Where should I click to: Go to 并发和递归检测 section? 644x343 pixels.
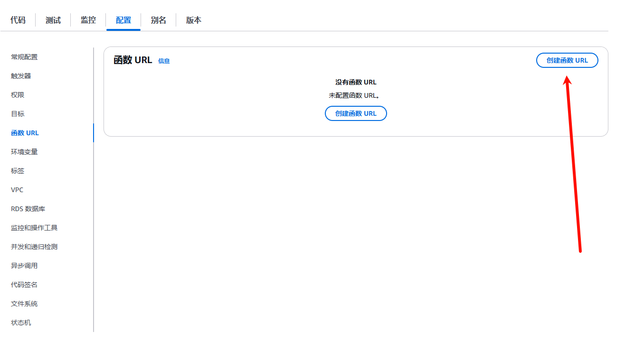34,247
